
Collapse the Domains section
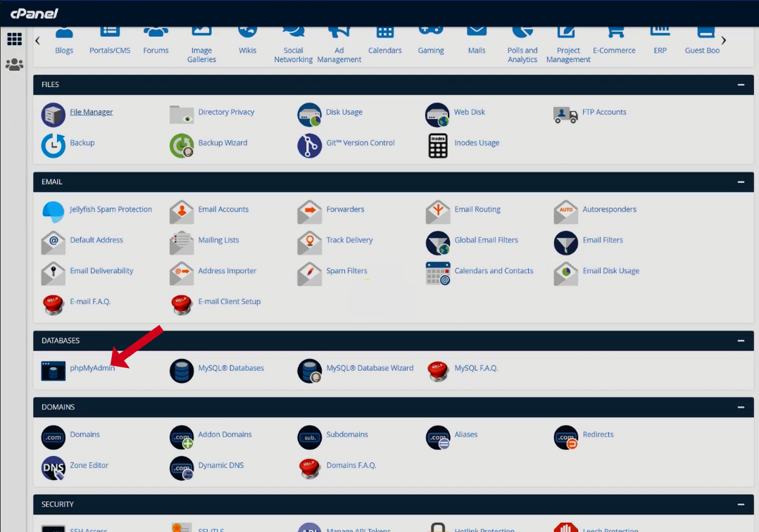pyautogui.click(x=740, y=407)
